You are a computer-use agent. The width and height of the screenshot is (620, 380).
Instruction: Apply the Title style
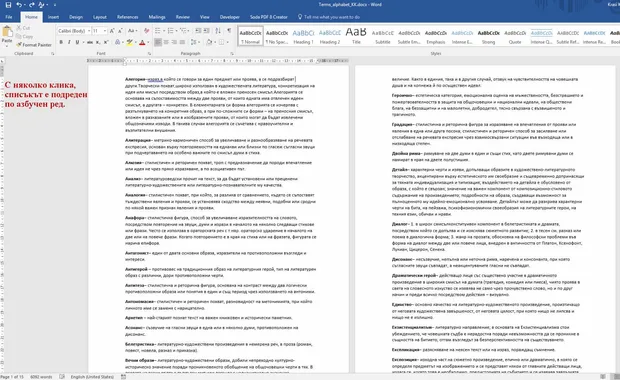[x=356, y=36]
